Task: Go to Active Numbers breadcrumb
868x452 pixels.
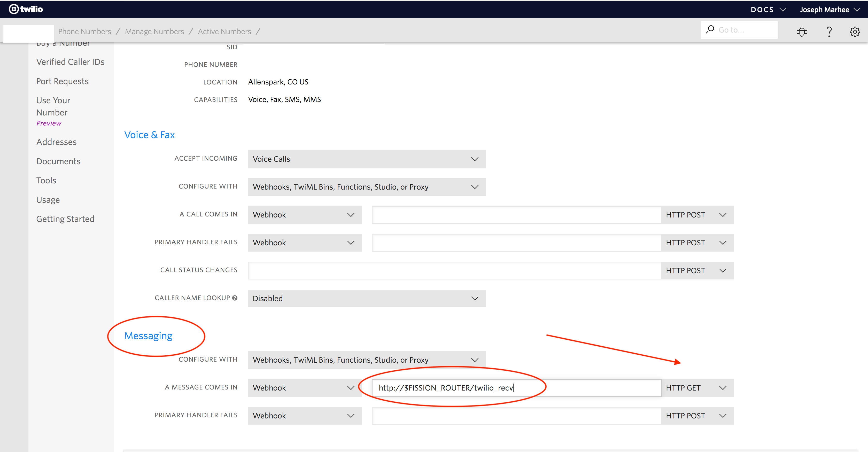Action: pos(224,31)
